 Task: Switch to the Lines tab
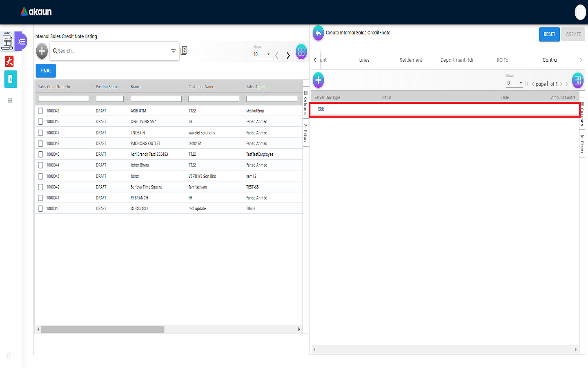pos(364,60)
